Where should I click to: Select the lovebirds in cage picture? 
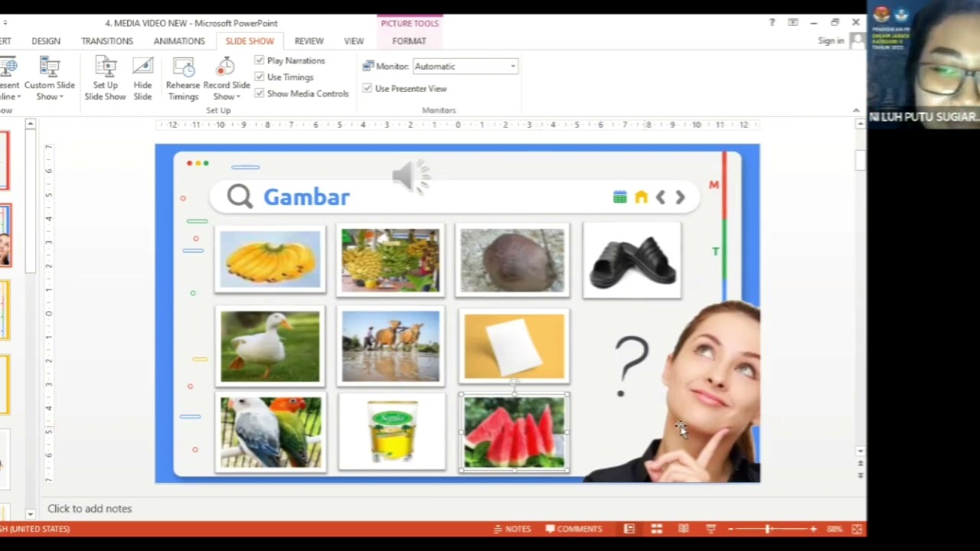271,432
